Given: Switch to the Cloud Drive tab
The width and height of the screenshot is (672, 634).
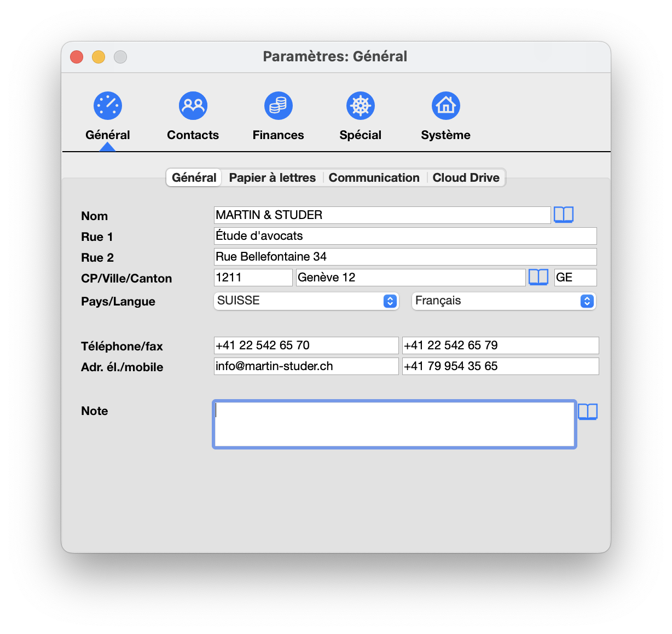Looking at the screenshot, I should (466, 177).
